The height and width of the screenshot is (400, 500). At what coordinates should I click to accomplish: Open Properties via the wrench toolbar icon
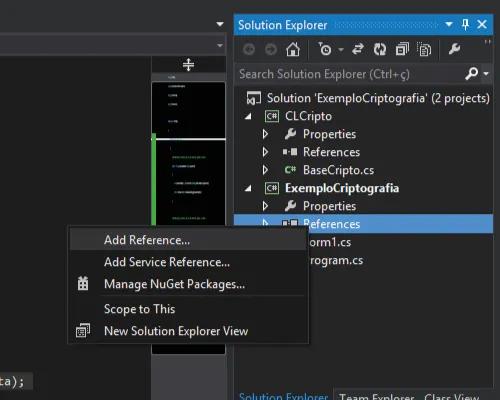(454, 49)
